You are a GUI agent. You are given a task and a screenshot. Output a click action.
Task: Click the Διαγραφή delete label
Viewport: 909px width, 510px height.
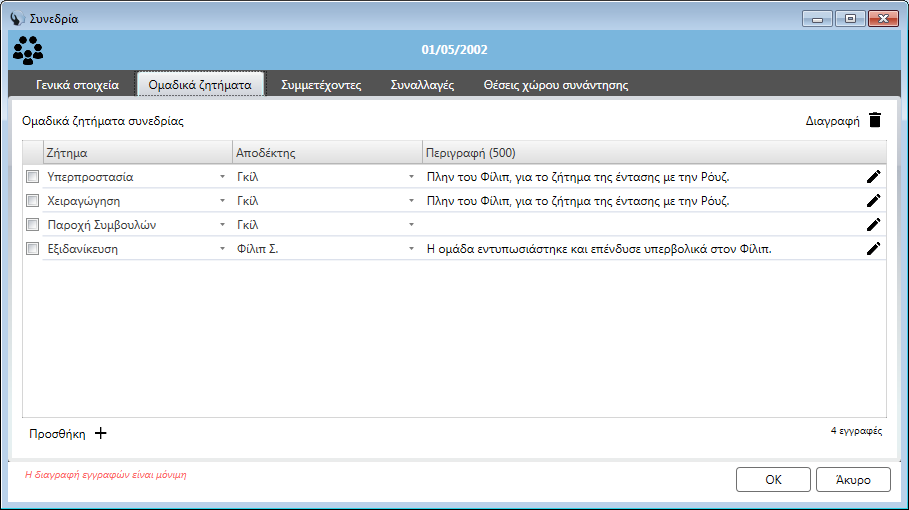[x=832, y=121]
